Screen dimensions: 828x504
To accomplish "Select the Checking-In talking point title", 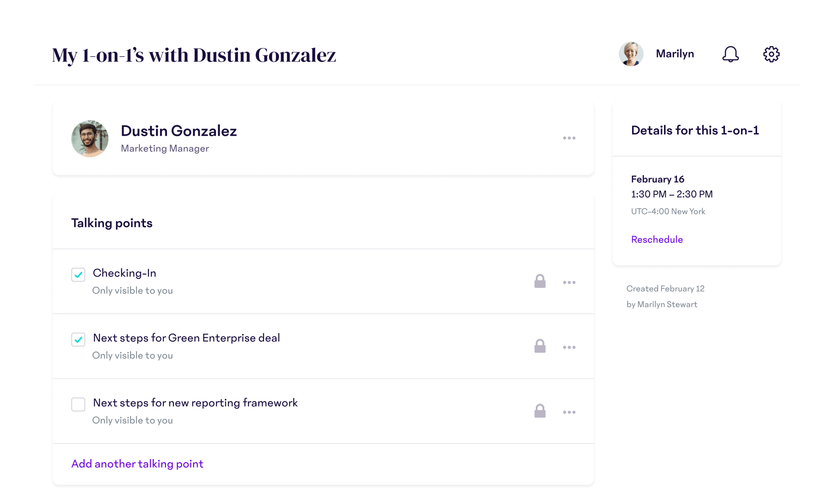I will click(x=124, y=273).
